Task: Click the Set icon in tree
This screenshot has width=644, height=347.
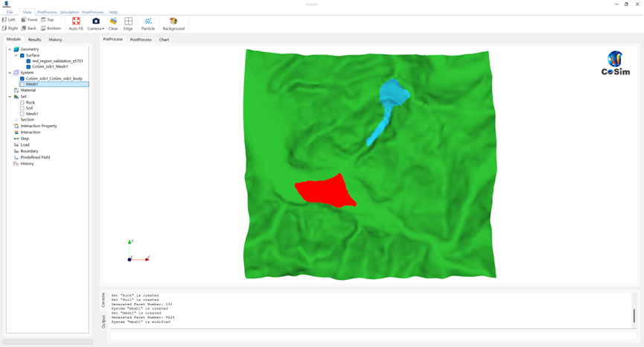Action: (x=16, y=97)
